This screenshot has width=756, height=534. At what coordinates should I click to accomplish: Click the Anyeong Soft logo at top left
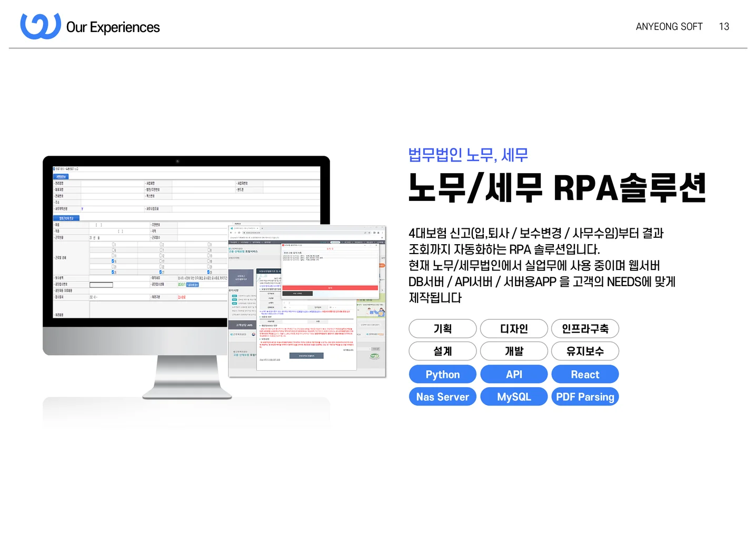(39, 25)
